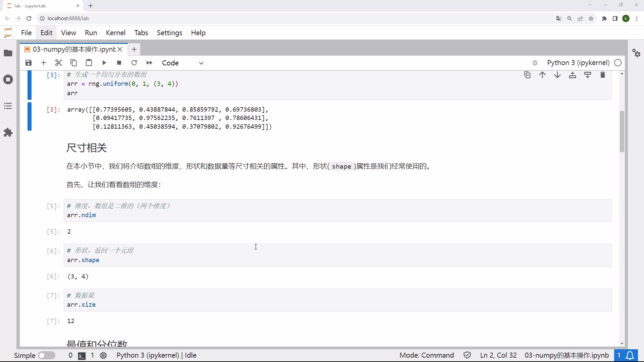Viewport: 644px width, 362px height.
Task: Move the cell down with arrow icon
Action: (x=557, y=75)
